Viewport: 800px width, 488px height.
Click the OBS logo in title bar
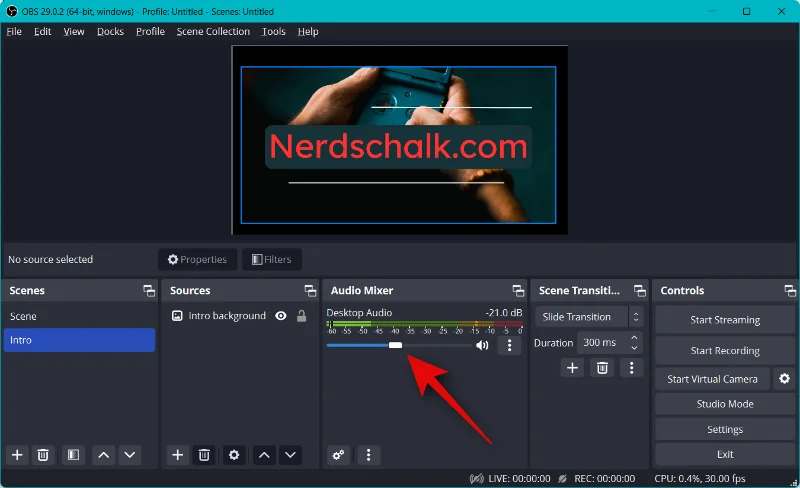12,11
